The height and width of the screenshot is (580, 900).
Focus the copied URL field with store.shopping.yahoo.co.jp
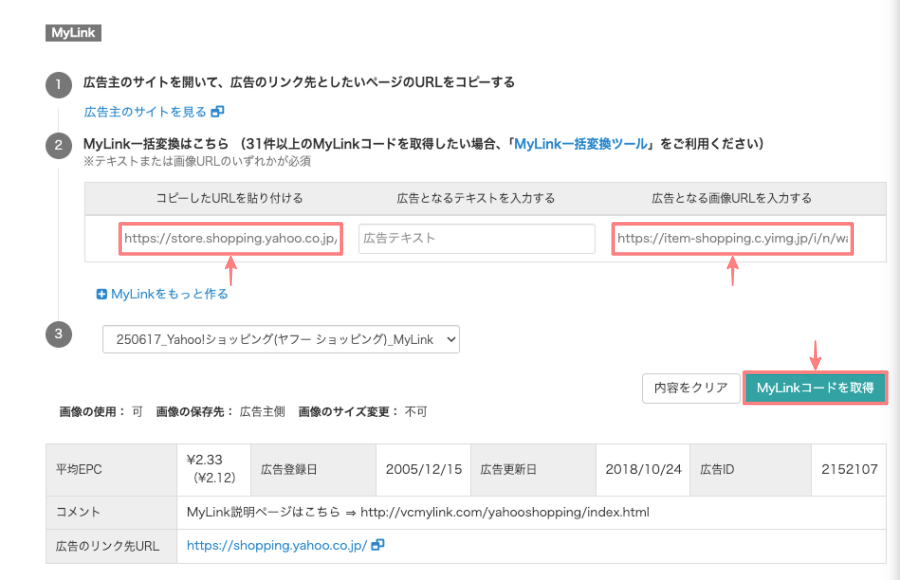(231, 238)
